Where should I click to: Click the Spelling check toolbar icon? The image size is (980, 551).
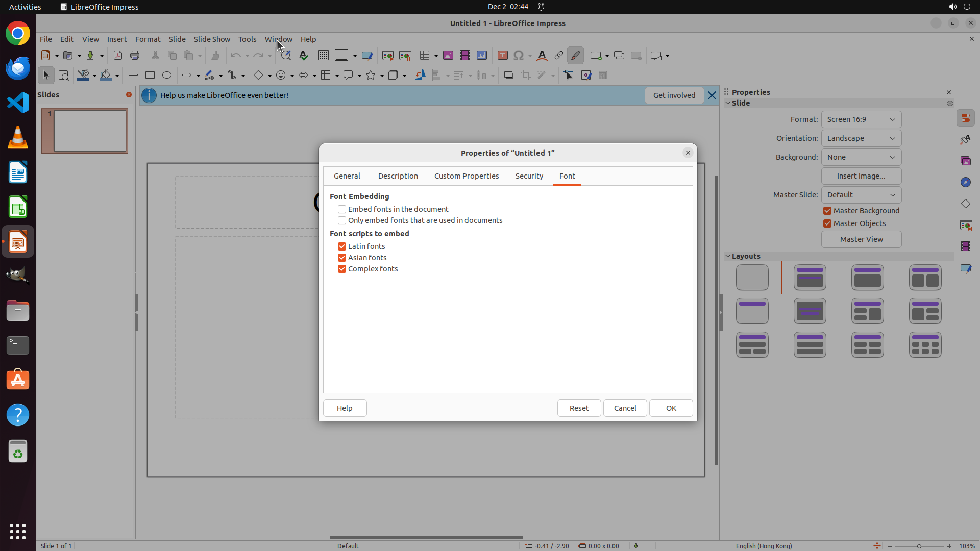click(x=304, y=56)
